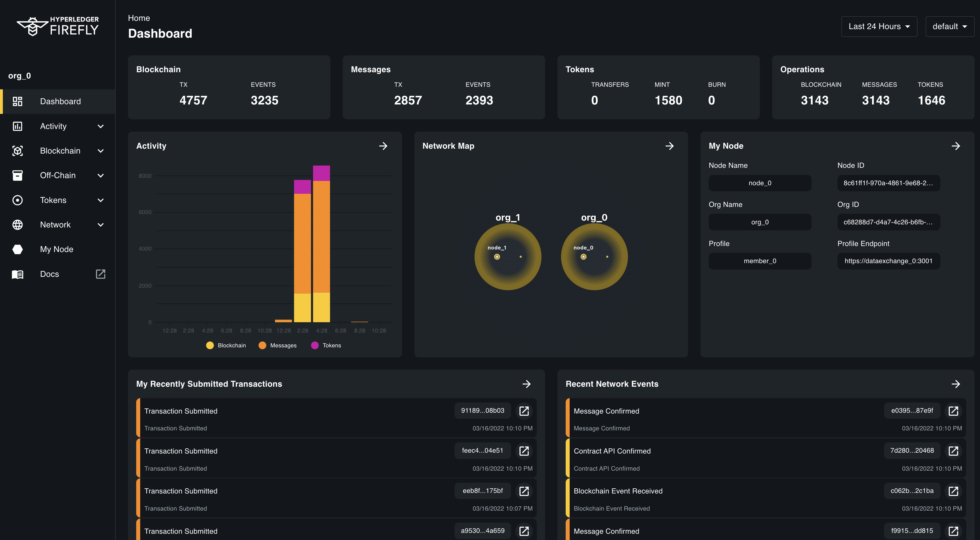Click the Blockchain cube icon in sidebar
980x540 pixels.
(17, 151)
